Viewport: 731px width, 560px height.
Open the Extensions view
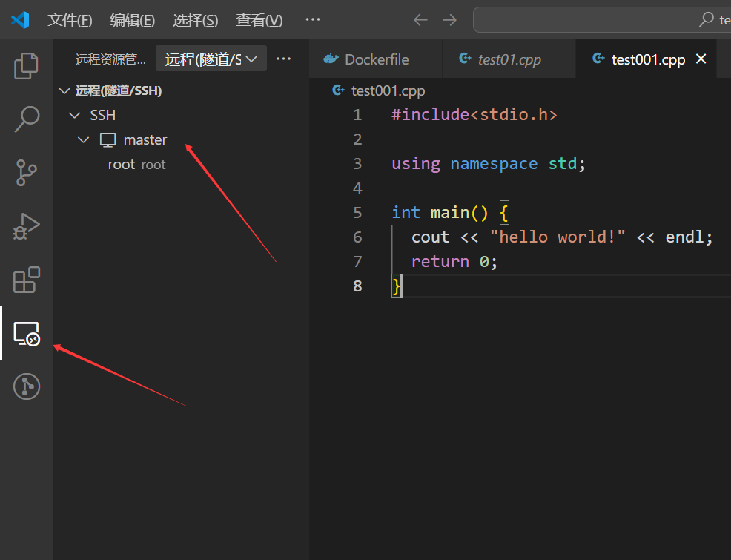(27, 280)
